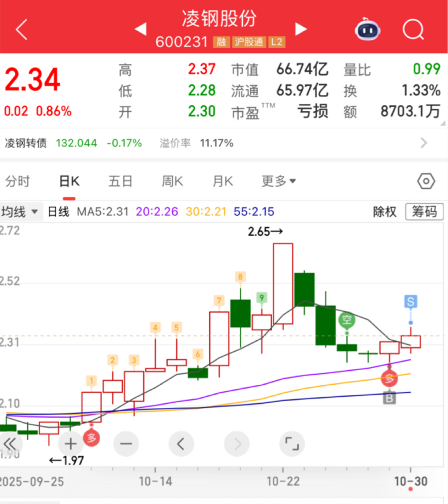Tap the float value 65.97亿

pyautogui.click(x=302, y=91)
